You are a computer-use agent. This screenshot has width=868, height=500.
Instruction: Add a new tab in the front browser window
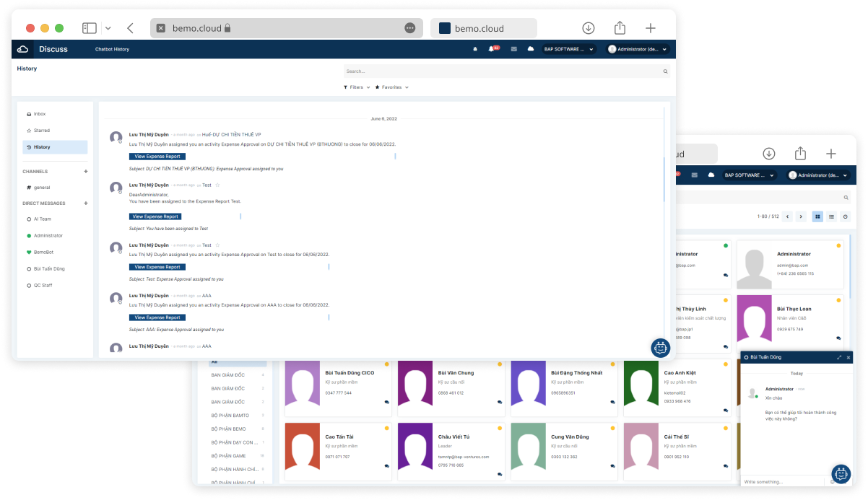[x=651, y=28]
